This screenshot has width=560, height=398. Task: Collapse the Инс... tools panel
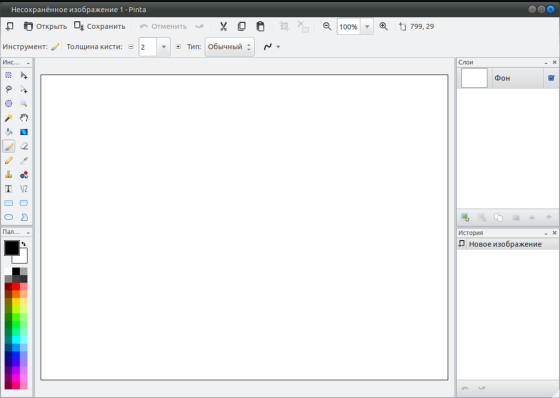(x=28, y=63)
